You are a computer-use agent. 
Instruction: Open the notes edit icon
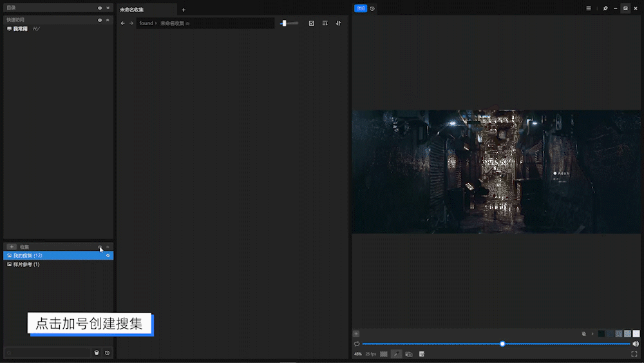(422, 354)
